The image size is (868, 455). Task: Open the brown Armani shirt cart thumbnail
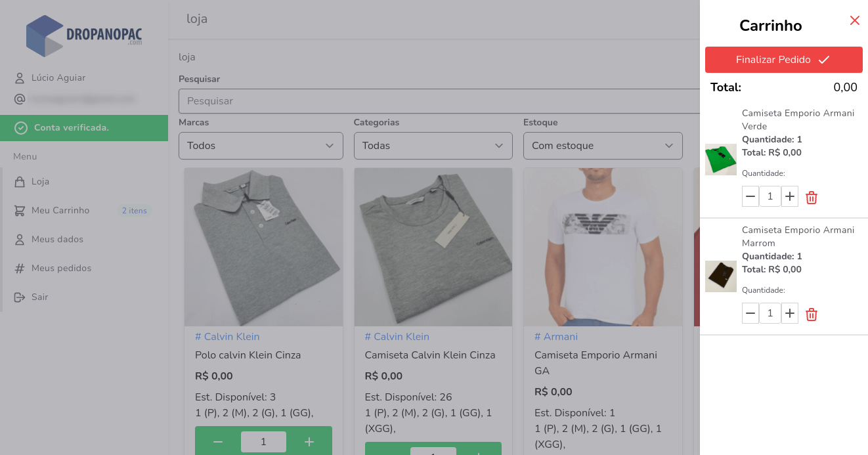click(721, 276)
